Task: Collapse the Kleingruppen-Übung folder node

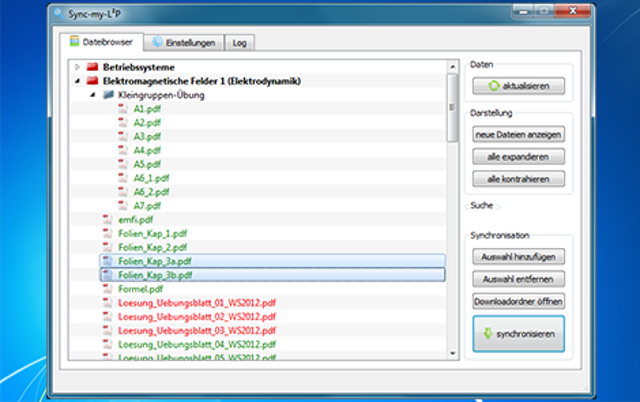Action: 93,95
